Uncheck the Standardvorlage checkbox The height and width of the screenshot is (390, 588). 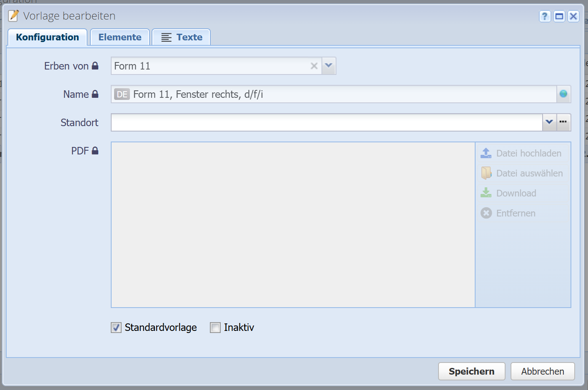(116, 328)
